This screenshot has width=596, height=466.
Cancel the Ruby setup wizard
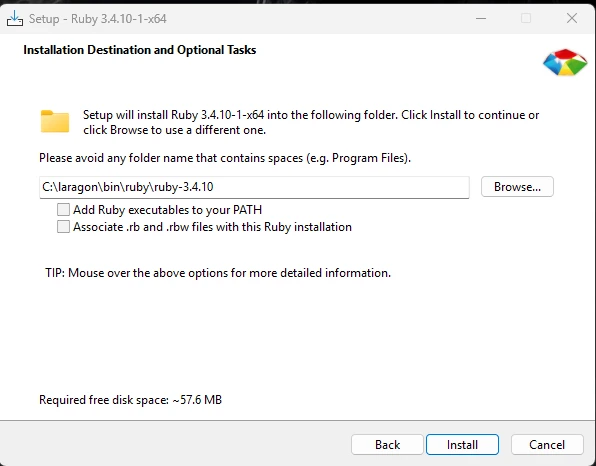point(547,445)
